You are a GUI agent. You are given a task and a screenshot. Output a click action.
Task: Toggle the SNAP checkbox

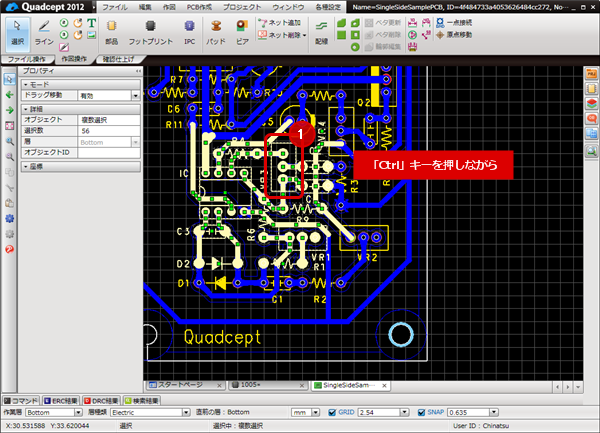point(421,412)
